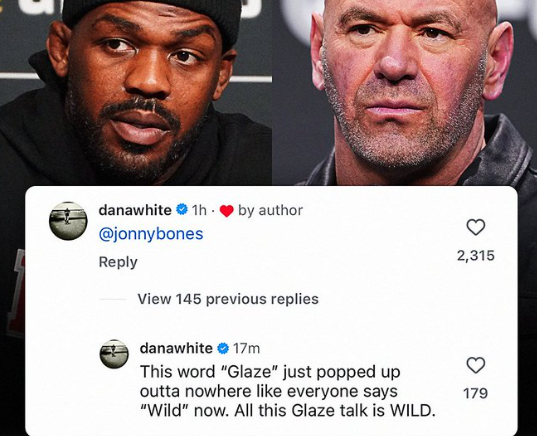Like the "Glaze" reply with the heart icon
The height and width of the screenshot is (436, 537).
click(x=476, y=365)
